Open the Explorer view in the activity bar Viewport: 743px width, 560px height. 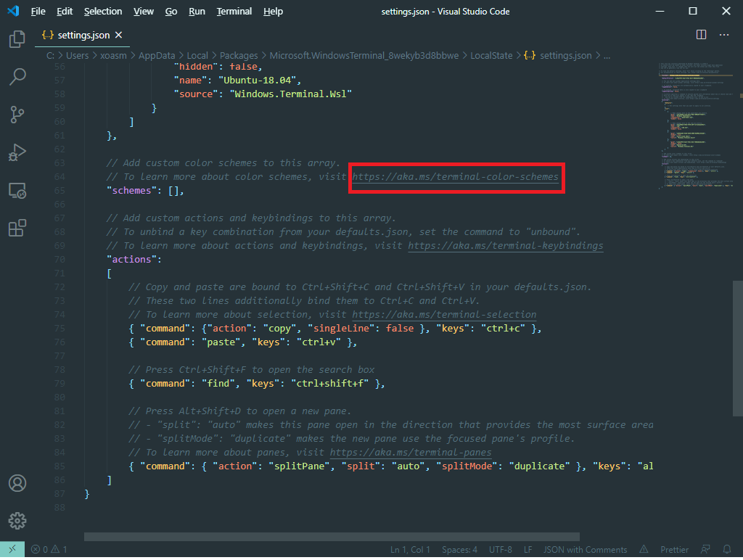pyautogui.click(x=17, y=39)
